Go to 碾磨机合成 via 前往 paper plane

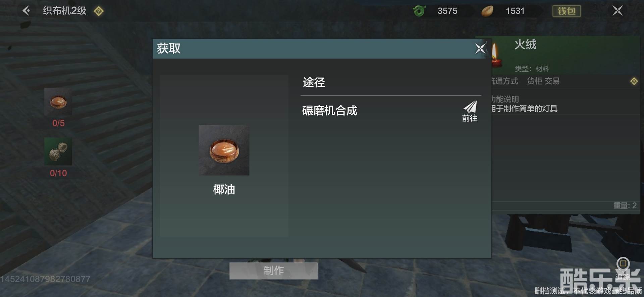pos(470,111)
